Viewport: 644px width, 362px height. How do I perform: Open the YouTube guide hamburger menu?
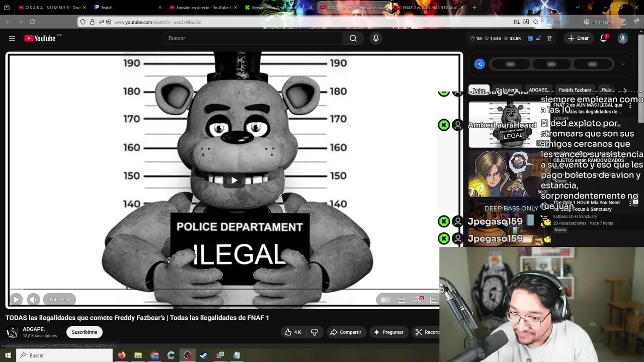12,38
